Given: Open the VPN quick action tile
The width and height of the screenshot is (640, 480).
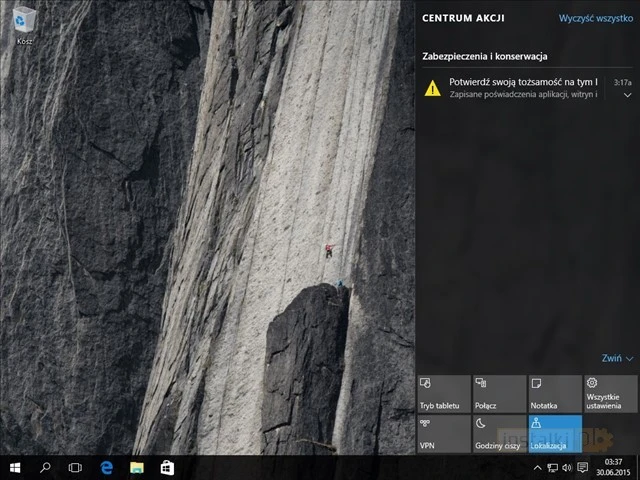Looking at the screenshot, I should pyautogui.click(x=444, y=434).
